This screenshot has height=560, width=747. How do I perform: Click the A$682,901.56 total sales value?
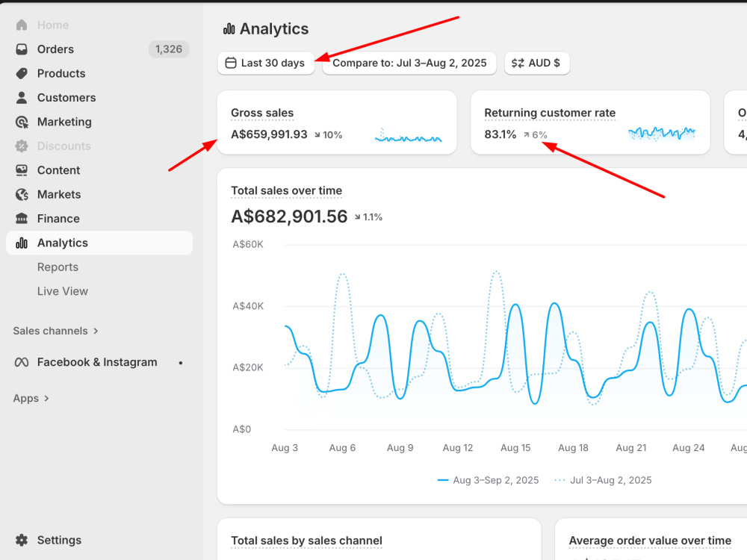pos(289,217)
